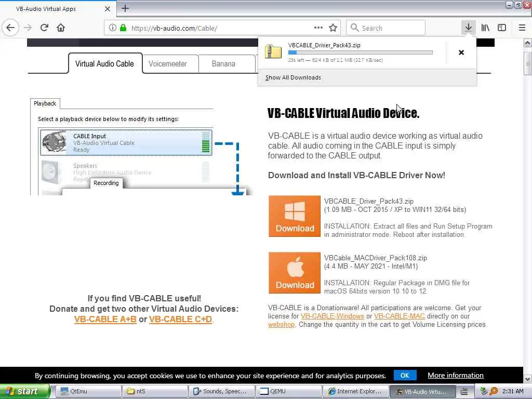Click VBCABLE_Driver_Pack43.zip file name text on page
Viewport: 532px width, 399px height.
coord(368,201)
